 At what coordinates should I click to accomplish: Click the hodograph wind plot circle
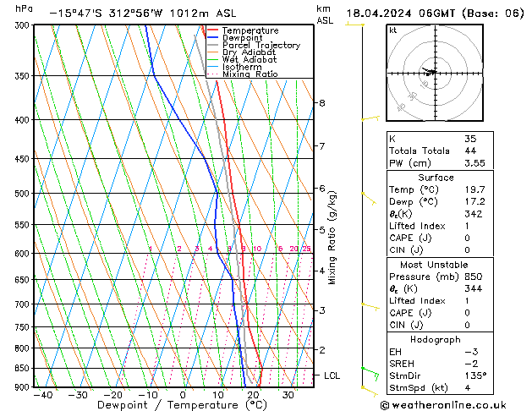point(432,74)
